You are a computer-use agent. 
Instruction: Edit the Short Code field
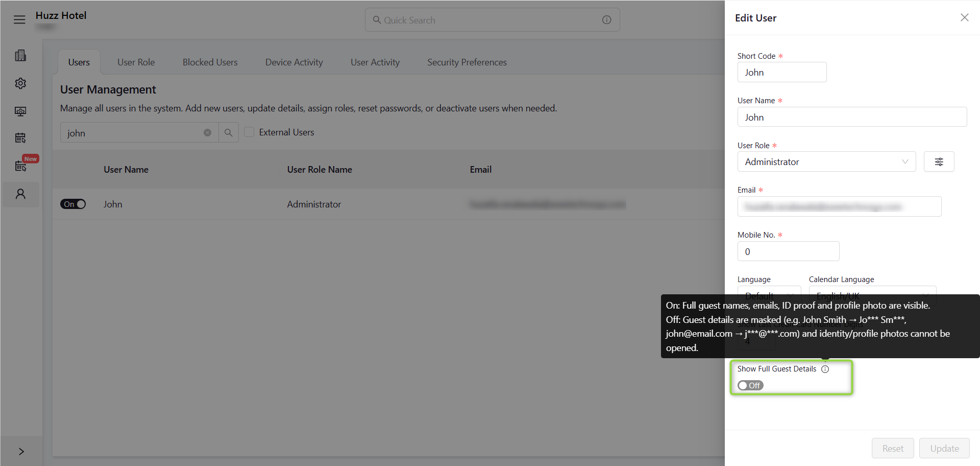coord(781,72)
